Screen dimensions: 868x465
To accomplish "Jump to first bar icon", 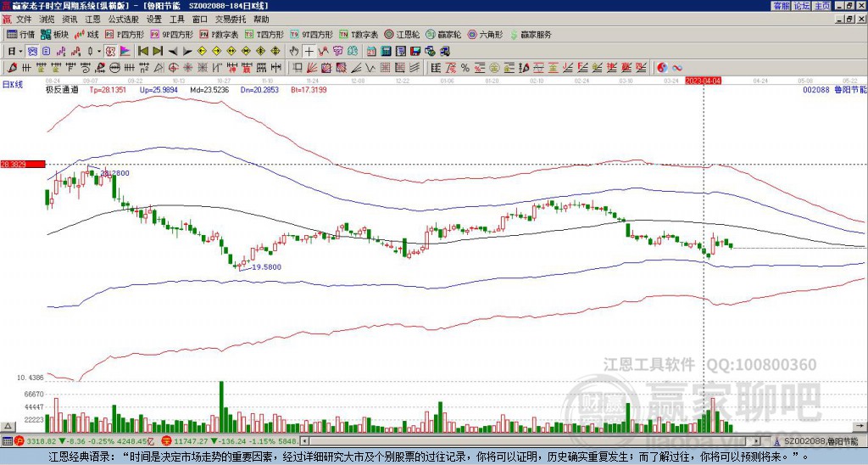I will pos(142,52).
